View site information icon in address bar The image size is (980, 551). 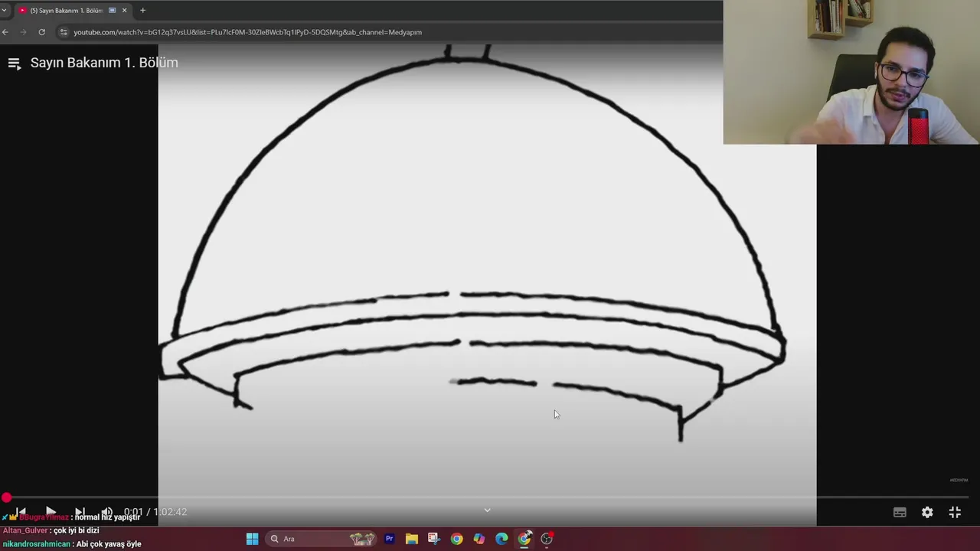(x=64, y=32)
